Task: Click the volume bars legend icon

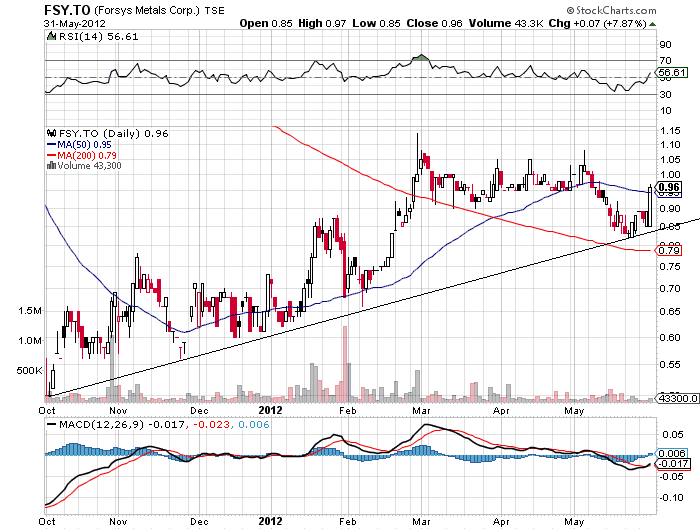Action: [x=51, y=166]
